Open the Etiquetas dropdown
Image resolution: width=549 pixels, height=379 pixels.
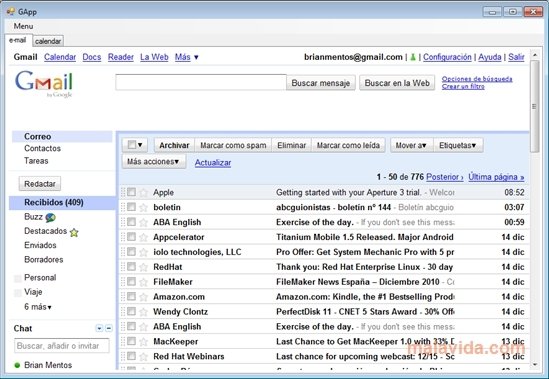click(458, 145)
